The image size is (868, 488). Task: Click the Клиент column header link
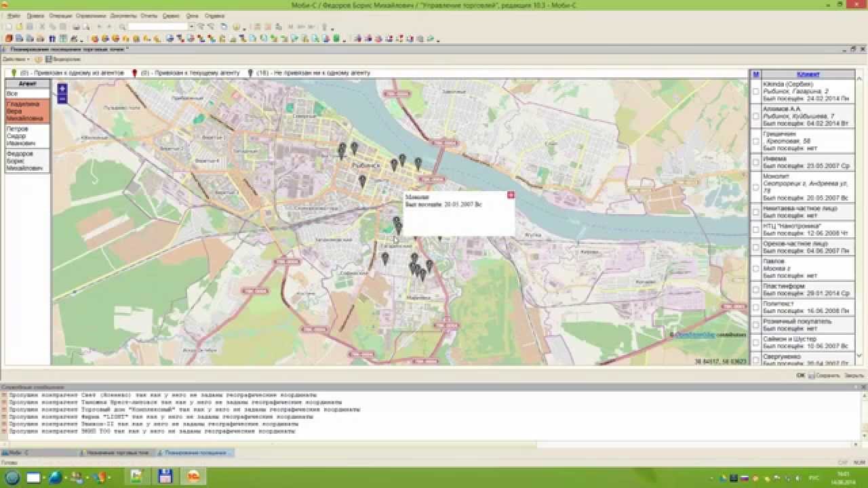click(808, 75)
